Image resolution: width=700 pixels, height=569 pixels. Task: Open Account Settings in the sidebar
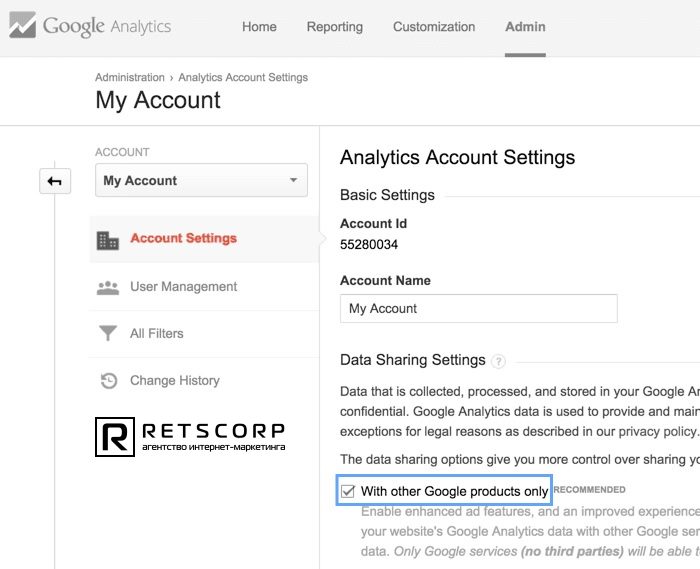tap(204, 239)
